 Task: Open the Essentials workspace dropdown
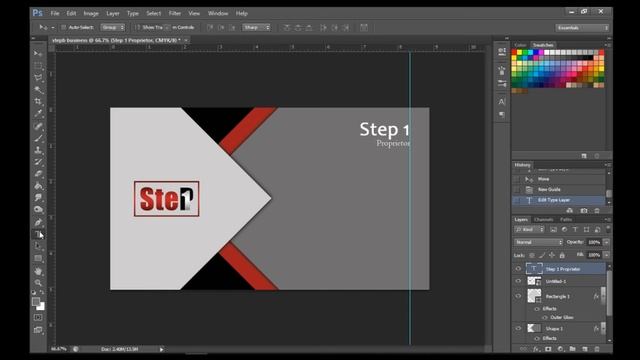(x=582, y=28)
